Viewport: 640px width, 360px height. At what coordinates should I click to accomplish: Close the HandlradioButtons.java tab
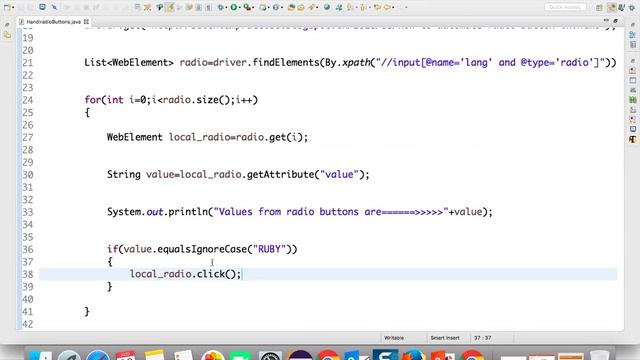click(x=86, y=22)
